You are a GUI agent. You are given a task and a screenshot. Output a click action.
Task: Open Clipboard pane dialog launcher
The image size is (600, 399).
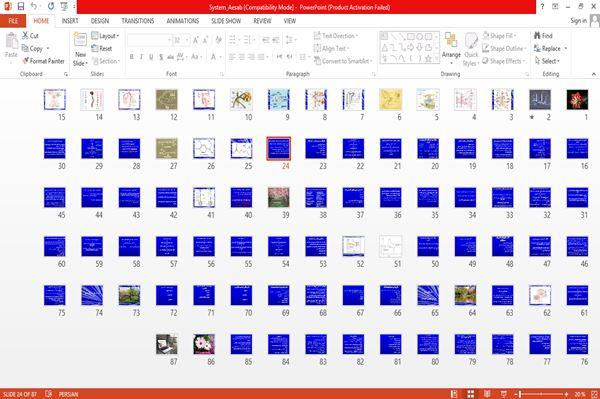click(x=66, y=74)
